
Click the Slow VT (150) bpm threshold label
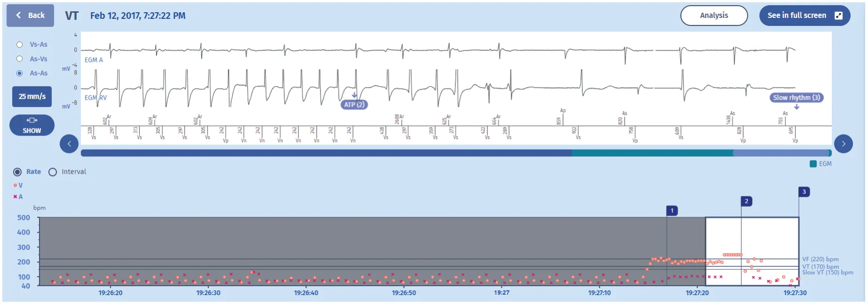coord(828,273)
